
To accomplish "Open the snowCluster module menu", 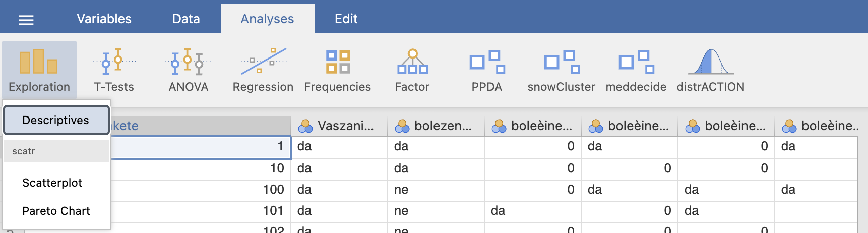I will tap(562, 70).
